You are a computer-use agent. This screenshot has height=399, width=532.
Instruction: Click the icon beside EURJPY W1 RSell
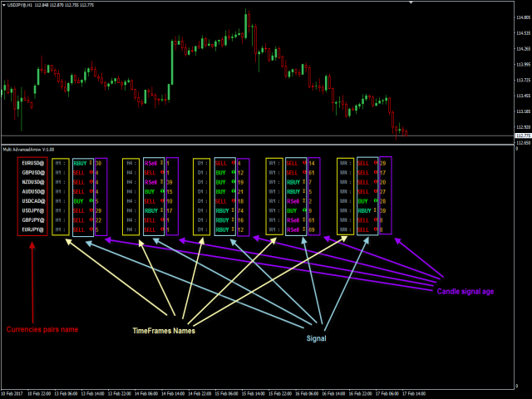[303, 229]
